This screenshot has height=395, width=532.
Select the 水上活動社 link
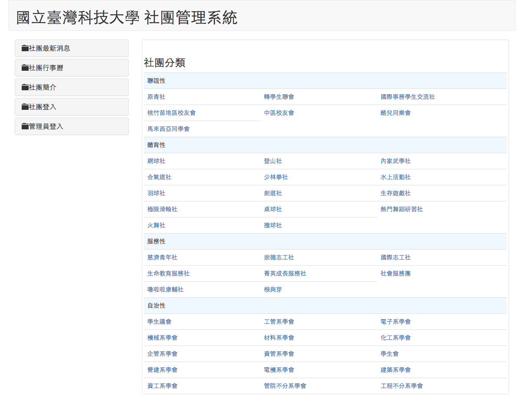[395, 177]
